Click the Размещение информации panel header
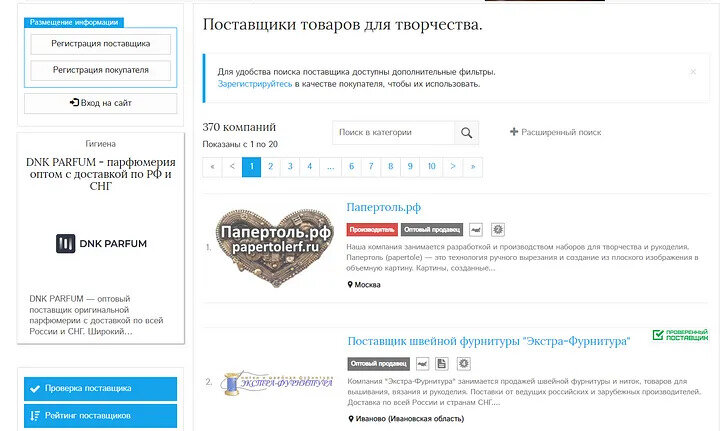Viewport: 720px width, 431px height. point(74,22)
